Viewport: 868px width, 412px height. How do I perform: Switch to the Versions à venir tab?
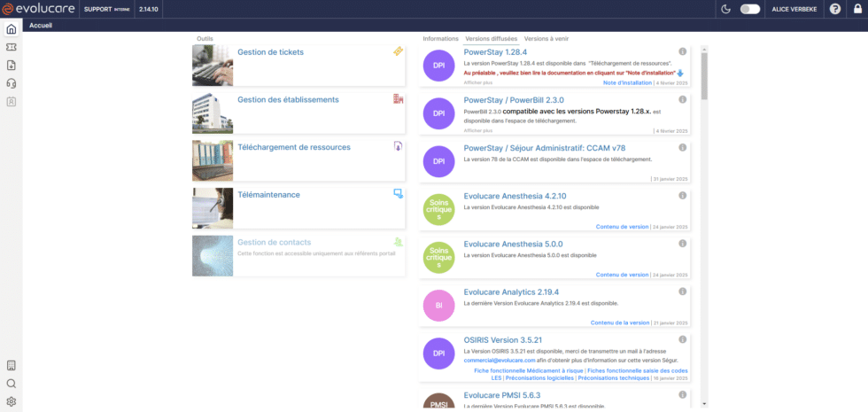[x=548, y=39]
